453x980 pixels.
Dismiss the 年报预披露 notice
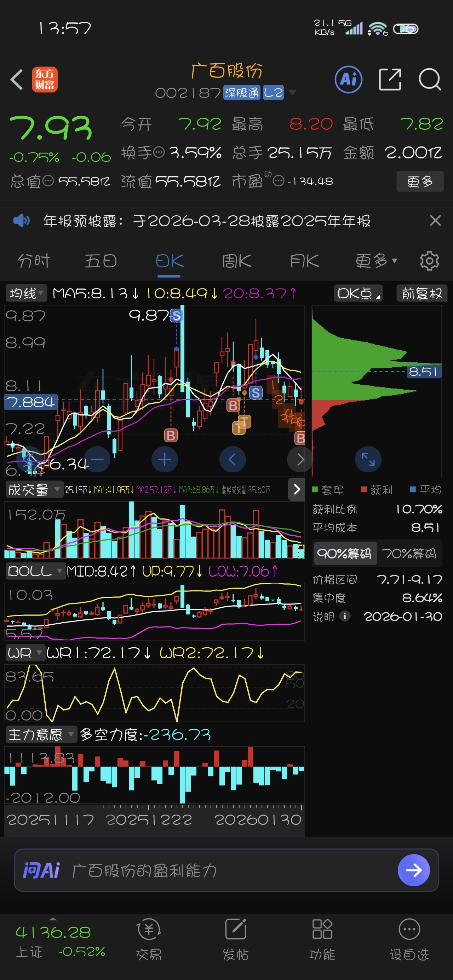(435, 220)
